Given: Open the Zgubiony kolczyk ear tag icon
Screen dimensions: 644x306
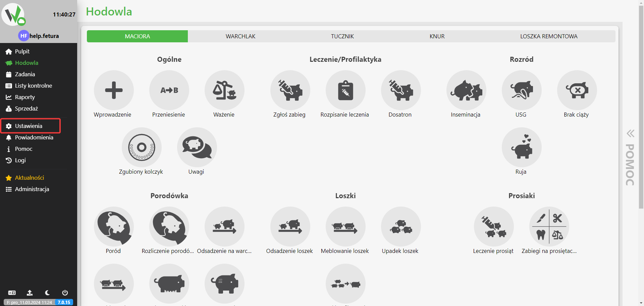Looking at the screenshot, I should tap(141, 147).
